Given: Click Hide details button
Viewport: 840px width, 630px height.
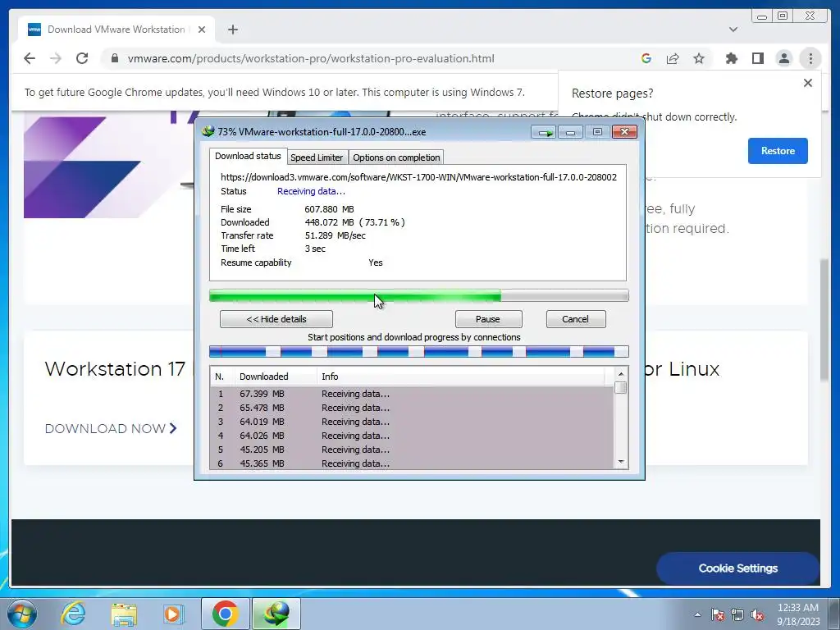Looking at the screenshot, I should (276, 319).
